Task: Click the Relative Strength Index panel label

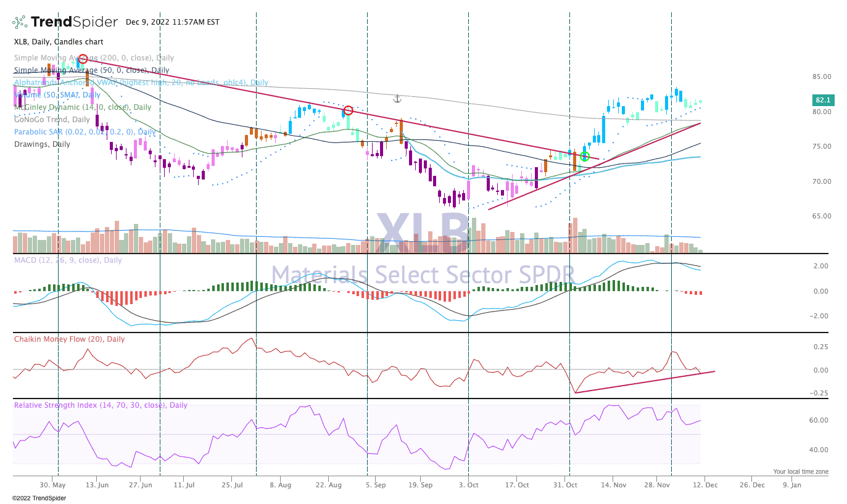Action: [101, 405]
